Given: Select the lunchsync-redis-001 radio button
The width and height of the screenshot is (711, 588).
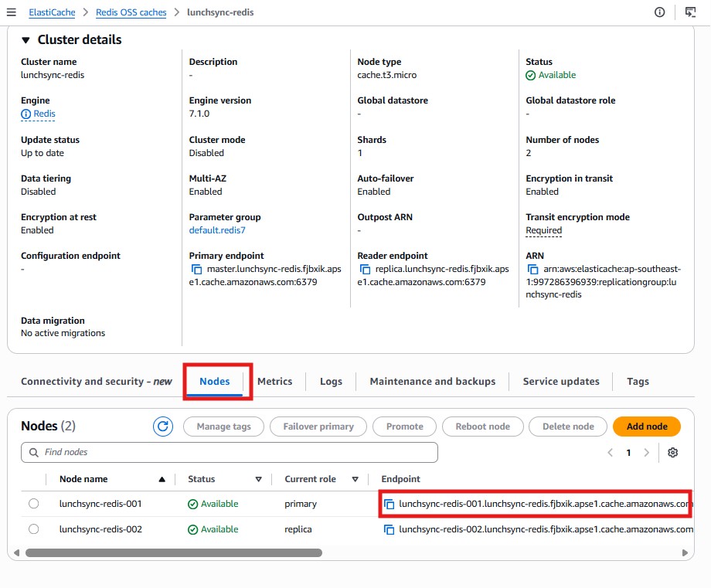Looking at the screenshot, I should 33,504.
